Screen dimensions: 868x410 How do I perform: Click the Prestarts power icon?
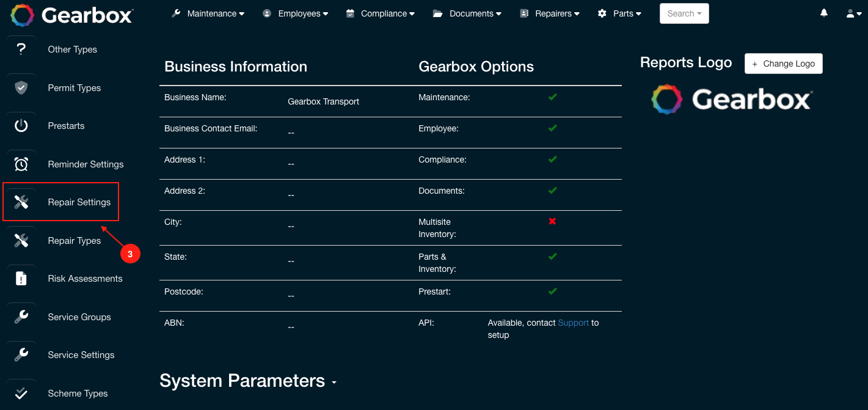point(21,126)
